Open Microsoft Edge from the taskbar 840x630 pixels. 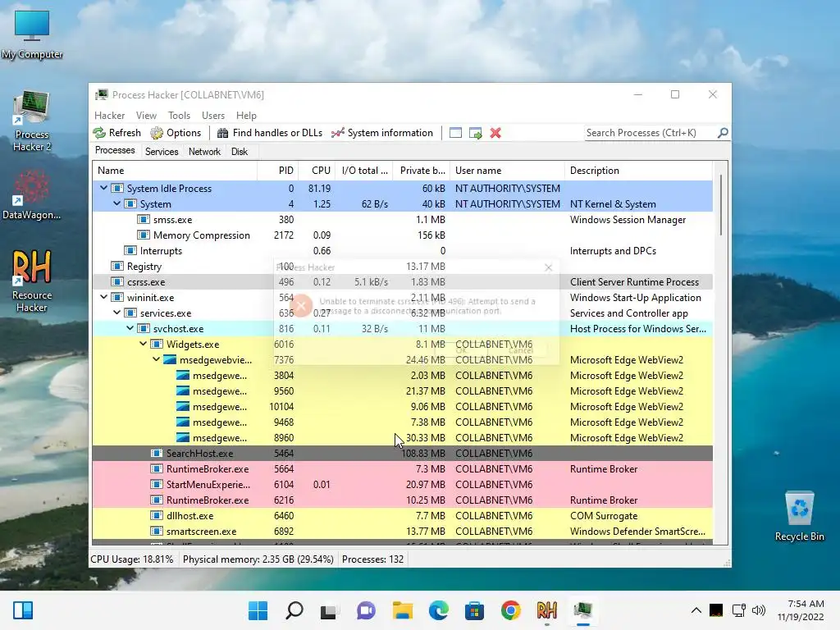[438, 610]
